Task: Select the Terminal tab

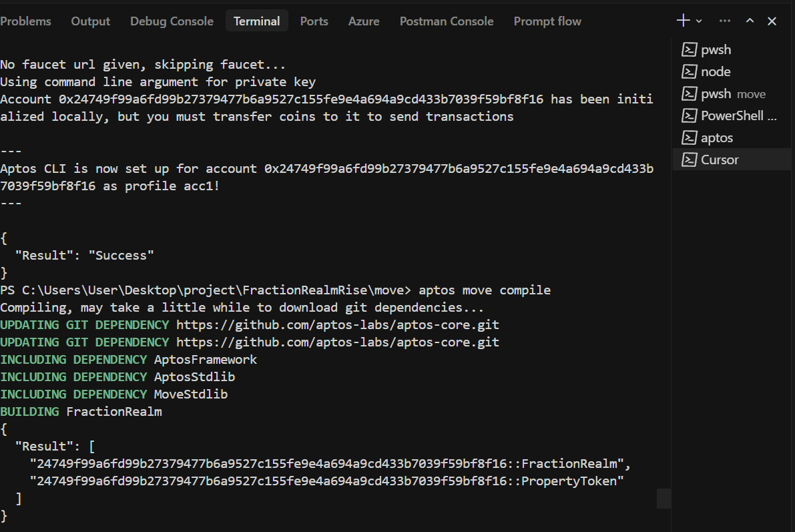Action: [x=256, y=21]
